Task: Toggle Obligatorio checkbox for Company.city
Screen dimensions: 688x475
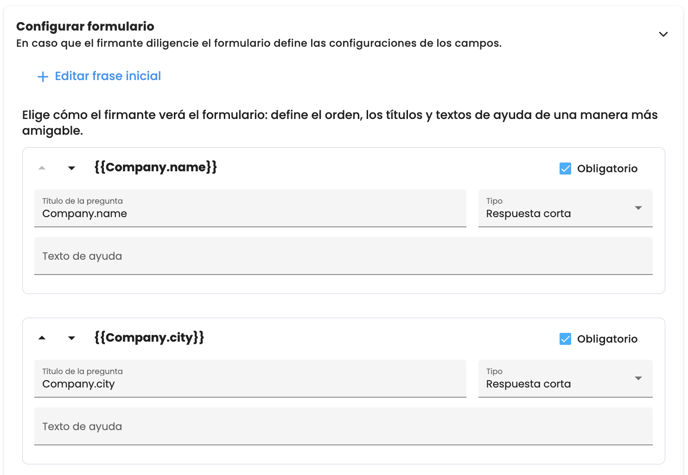Action: (565, 339)
